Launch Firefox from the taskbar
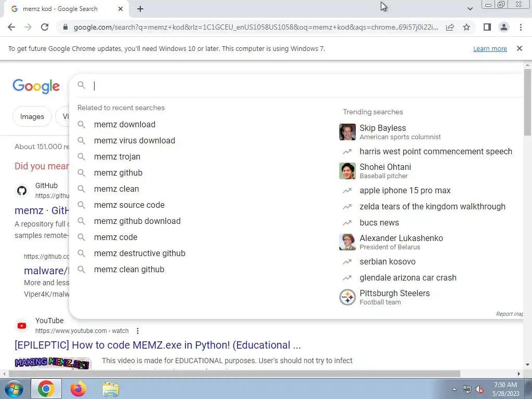 pyautogui.click(x=78, y=389)
